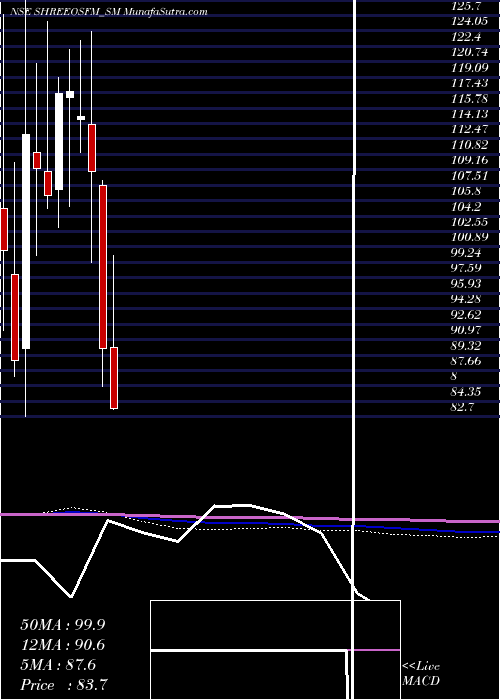Click the 114.13 price axis label
The image size is (500, 700).
[x=470, y=114]
